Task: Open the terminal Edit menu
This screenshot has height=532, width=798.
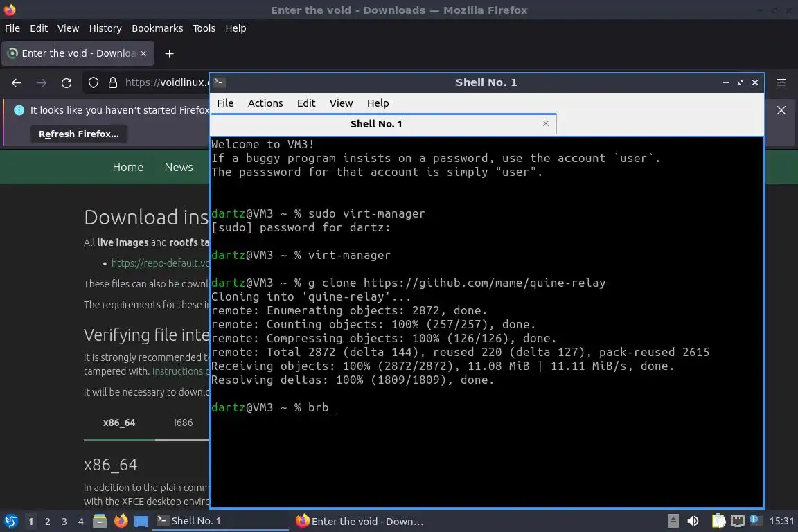Action: pyautogui.click(x=306, y=103)
